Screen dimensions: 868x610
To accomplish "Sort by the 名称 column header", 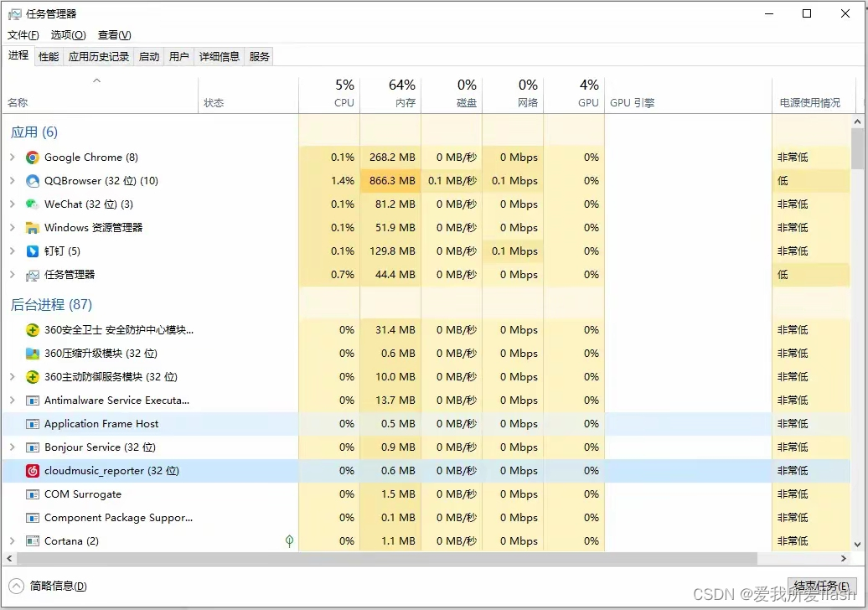I will click(x=101, y=96).
